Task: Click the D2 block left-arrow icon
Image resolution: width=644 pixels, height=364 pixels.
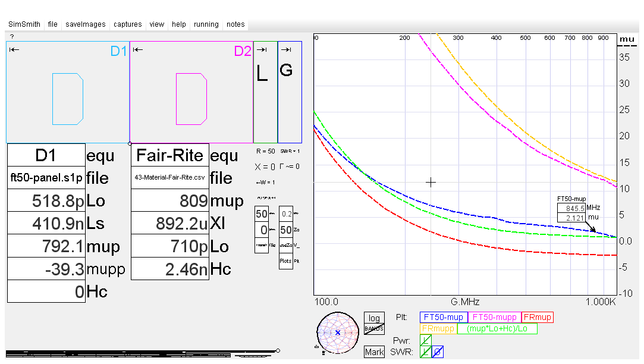Action: pos(138,50)
